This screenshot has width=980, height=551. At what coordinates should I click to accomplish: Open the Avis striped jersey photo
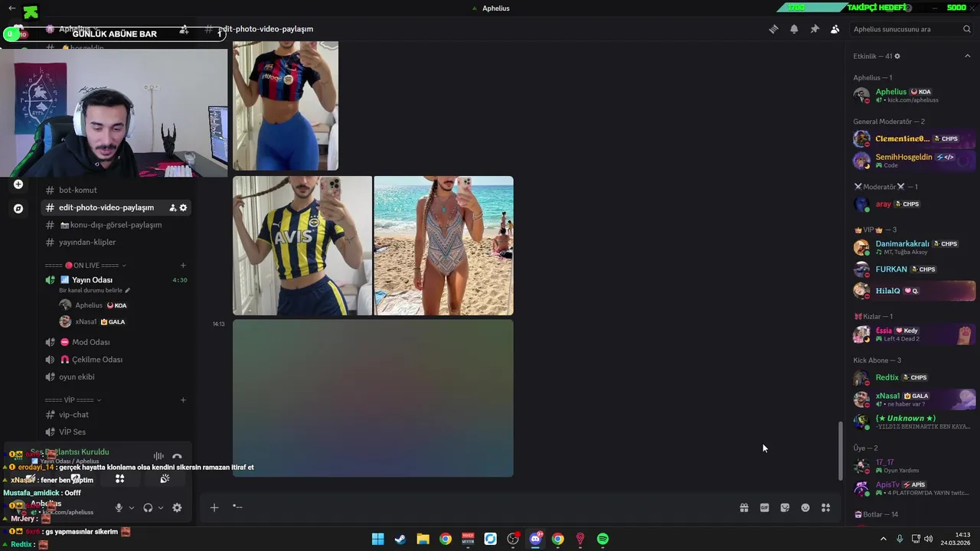(302, 246)
